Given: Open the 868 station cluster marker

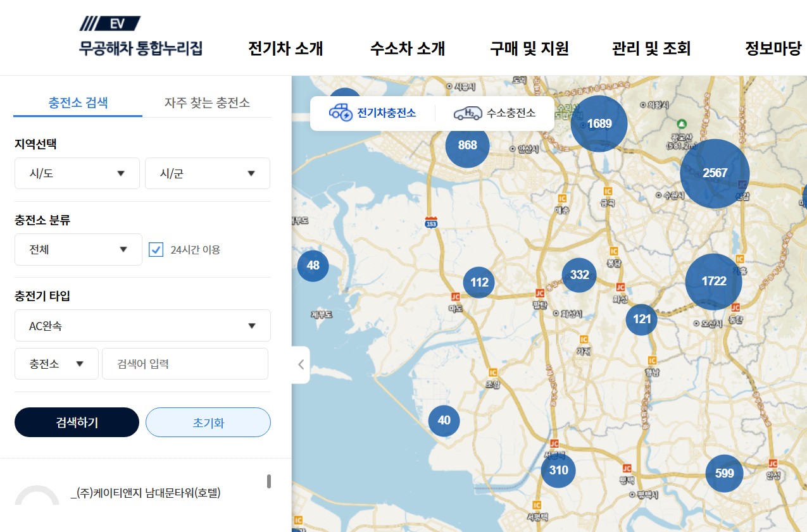Looking at the screenshot, I should click(466, 145).
